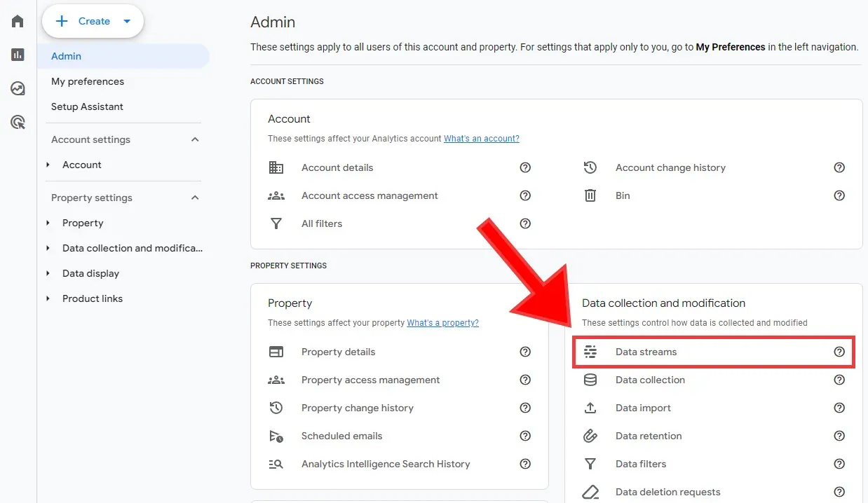Open Setup Assistant in the left navigation
This screenshot has height=503, width=868.
87,106
